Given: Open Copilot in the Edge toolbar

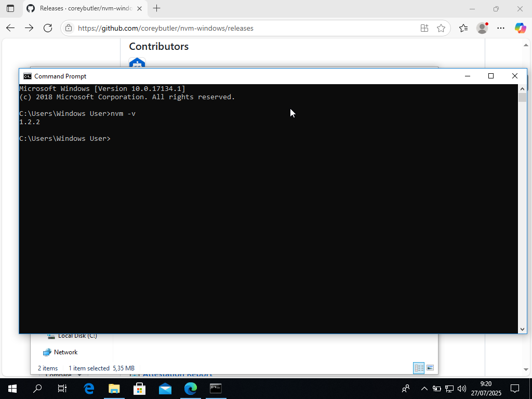Looking at the screenshot, I should coord(521,28).
